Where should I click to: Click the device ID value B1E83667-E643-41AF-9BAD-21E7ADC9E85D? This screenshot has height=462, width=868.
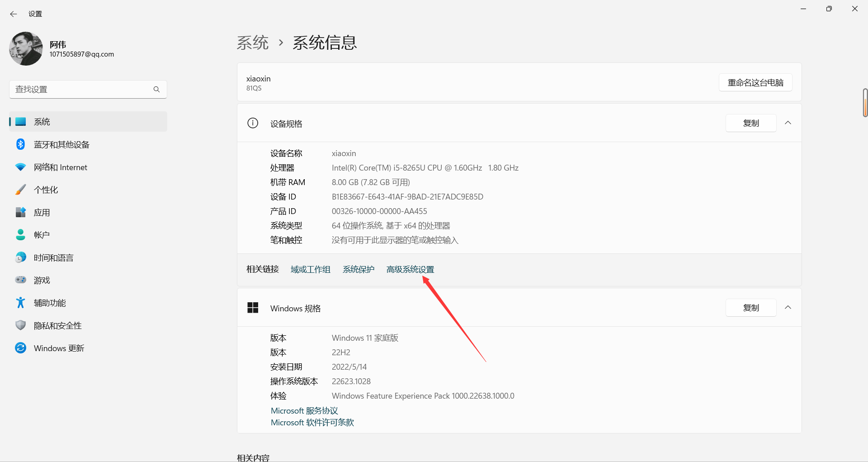[x=407, y=197]
